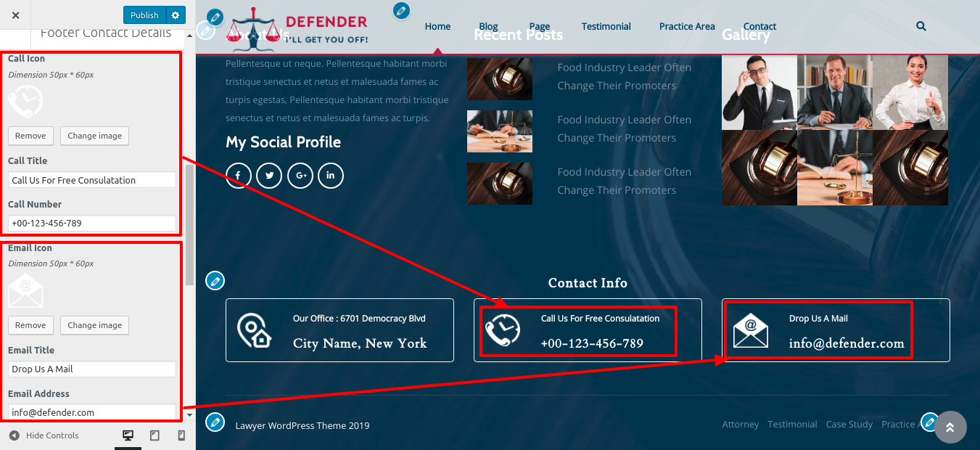
Task: Open the Testimonial link in the footer
Action: 792,424
